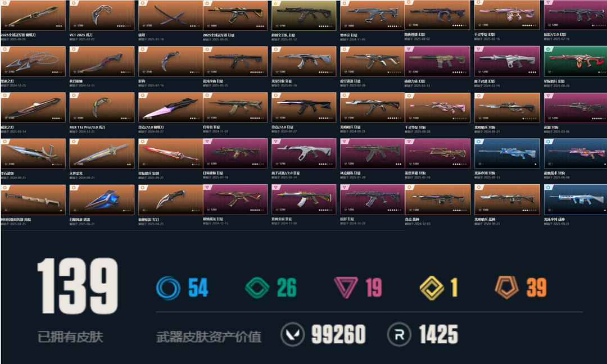The height and width of the screenshot is (364, 607).
Task: Click the "VCT 2025 爪刀" skin name
Action: click(x=81, y=35)
